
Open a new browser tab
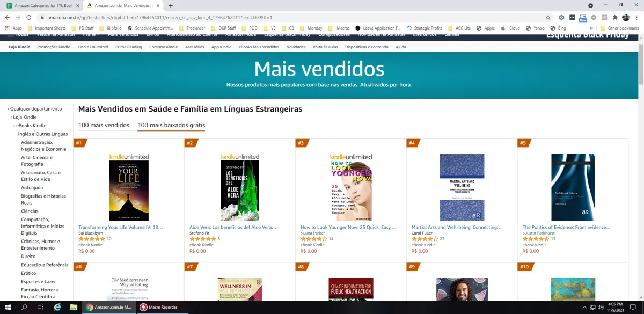[x=171, y=5]
